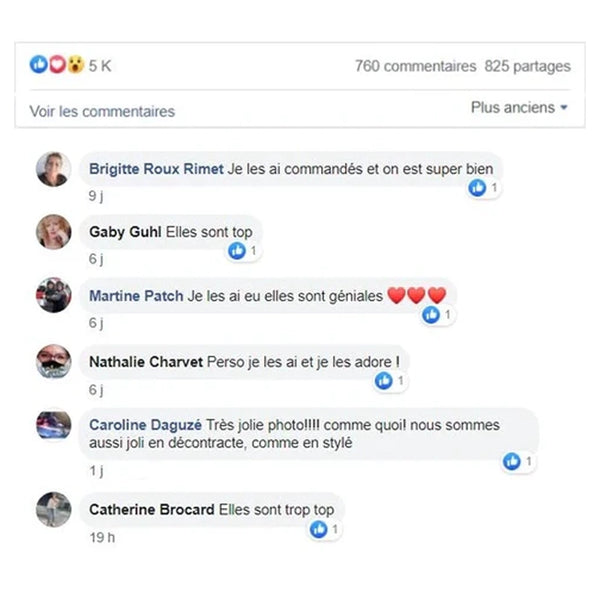Click like badge on Catherine Brocard's comment

325,530
